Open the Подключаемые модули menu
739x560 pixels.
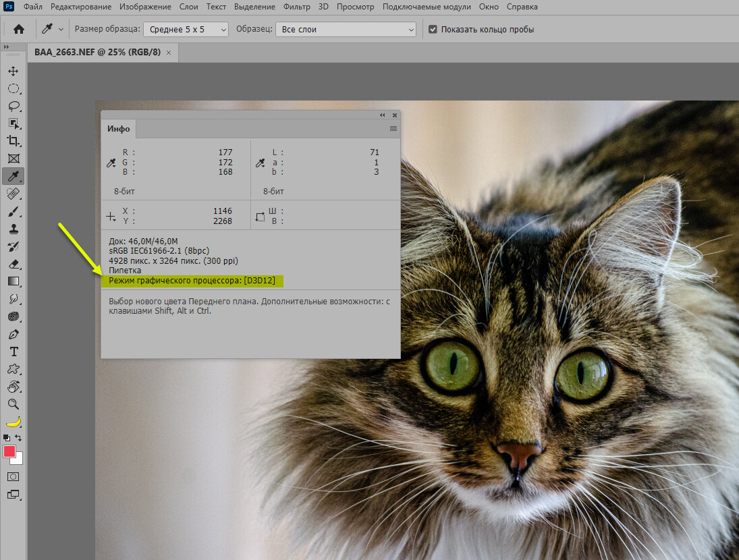(427, 7)
